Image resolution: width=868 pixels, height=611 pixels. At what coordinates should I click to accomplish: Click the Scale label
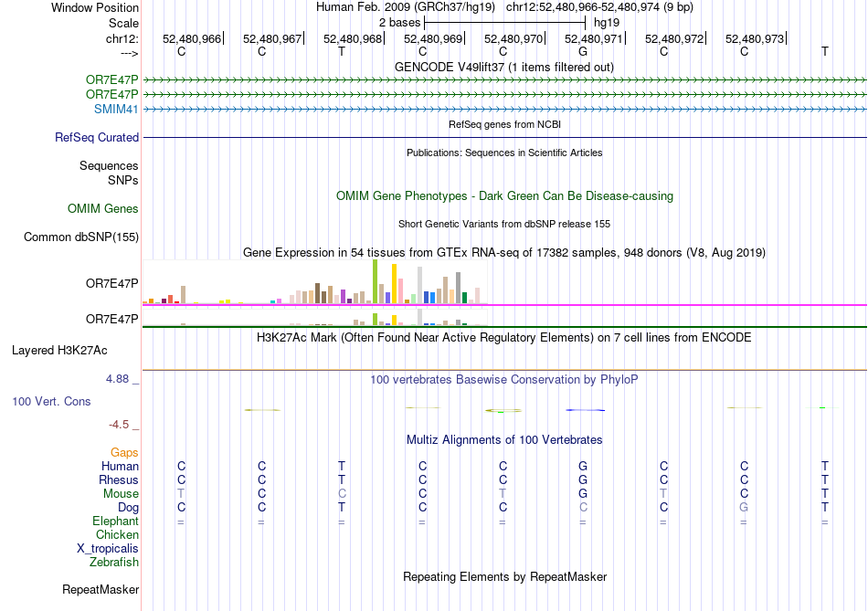click(x=123, y=23)
